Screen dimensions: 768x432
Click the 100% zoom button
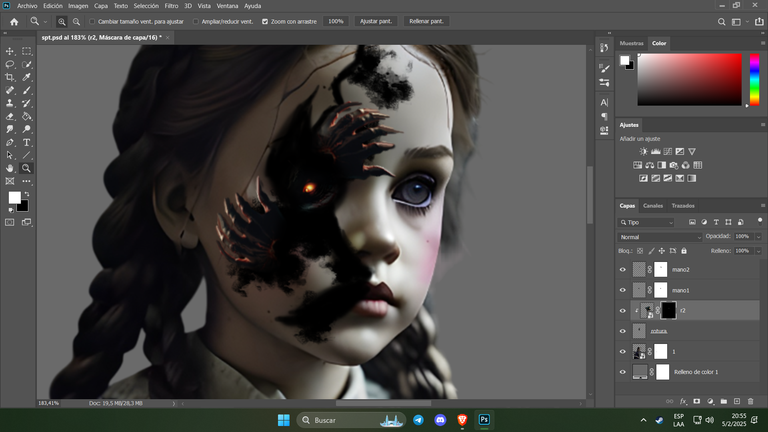click(x=336, y=22)
